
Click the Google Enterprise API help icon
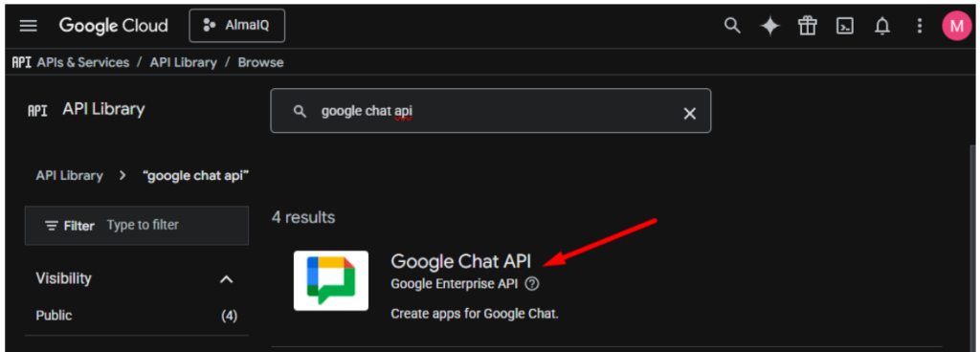click(532, 284)
